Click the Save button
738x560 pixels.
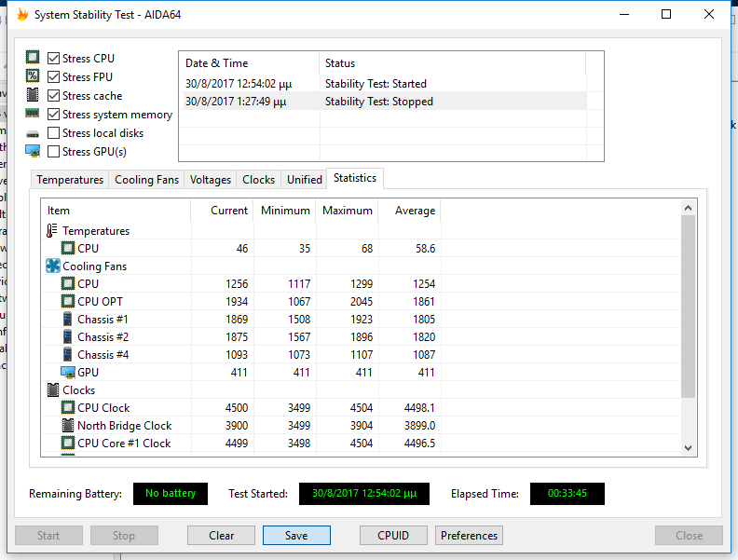click(x=296, y=536)
